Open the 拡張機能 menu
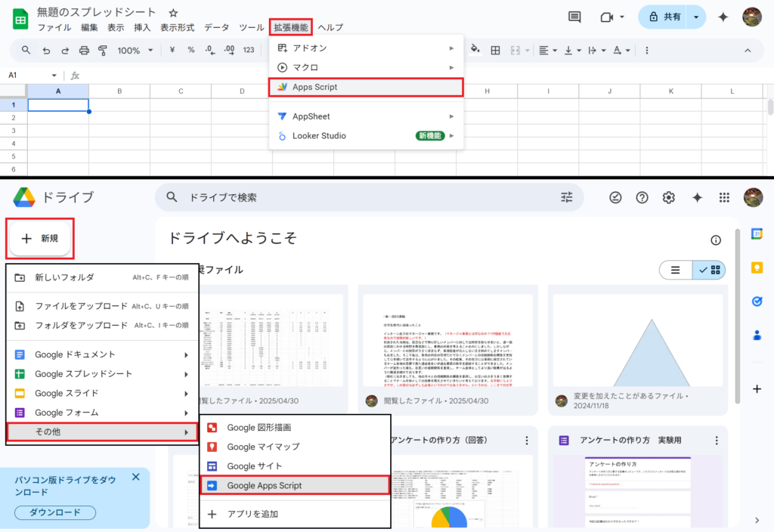This screenshot has height=532, width=774. click(x=291, y=27)
